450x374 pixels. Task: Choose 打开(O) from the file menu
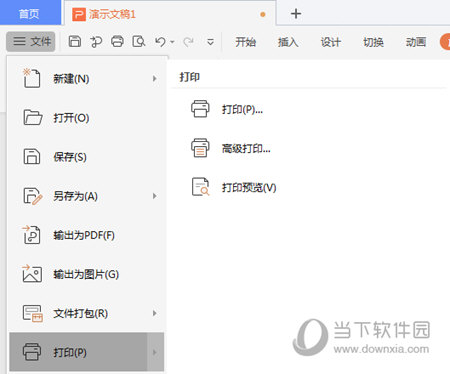coord(87,118)
